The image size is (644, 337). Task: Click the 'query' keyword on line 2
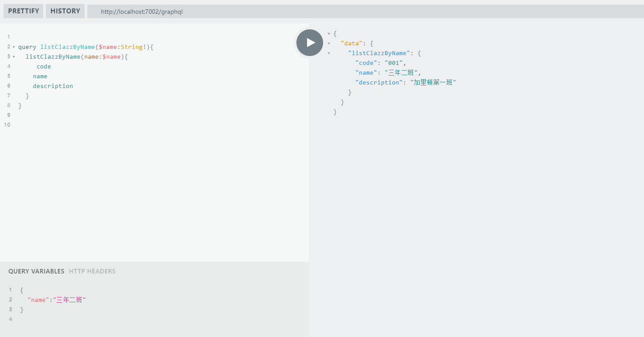point(27,47)
